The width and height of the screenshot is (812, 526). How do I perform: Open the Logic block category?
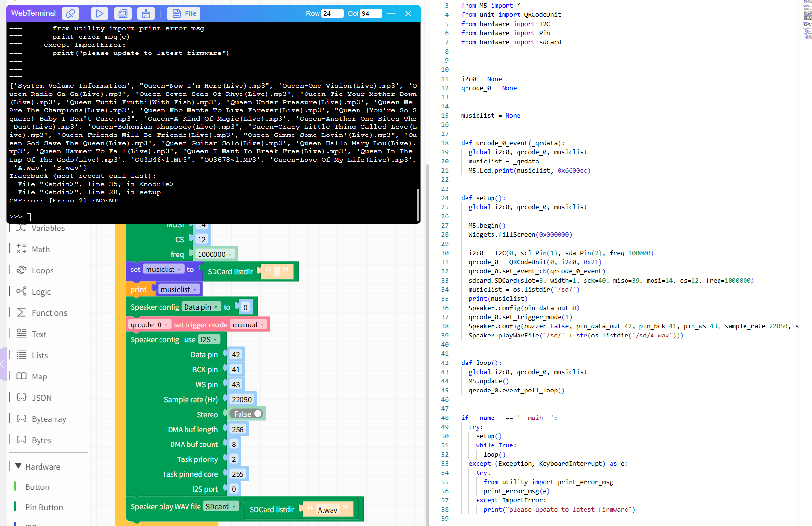click(41, 292)
